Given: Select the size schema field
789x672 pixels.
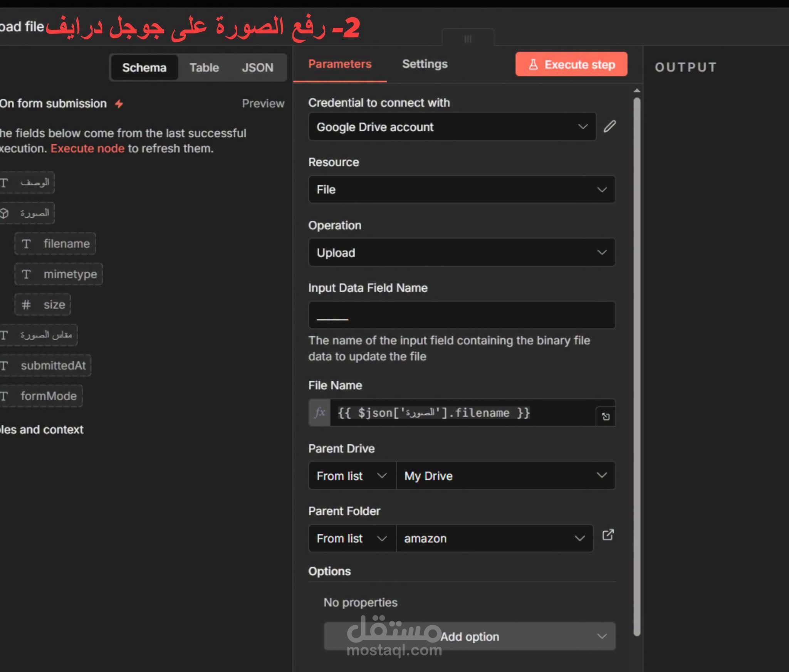Looking at the screenshot, I should (43, 305).
